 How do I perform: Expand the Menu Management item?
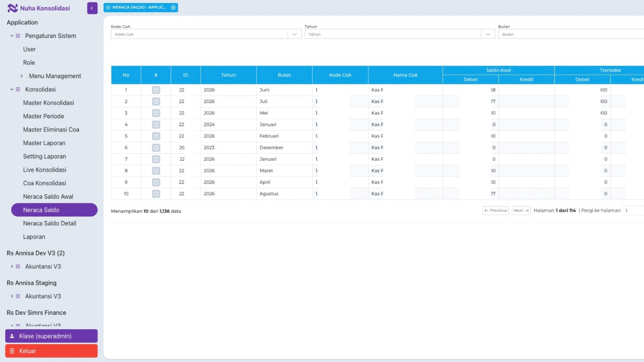pyautogui.click(x=22, y=76)
